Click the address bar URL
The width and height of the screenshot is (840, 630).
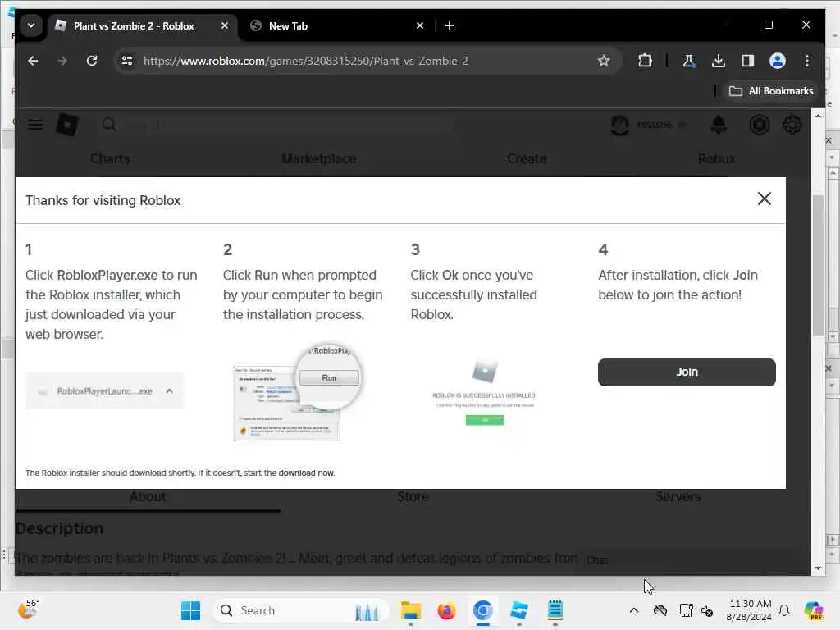point(305,61)
